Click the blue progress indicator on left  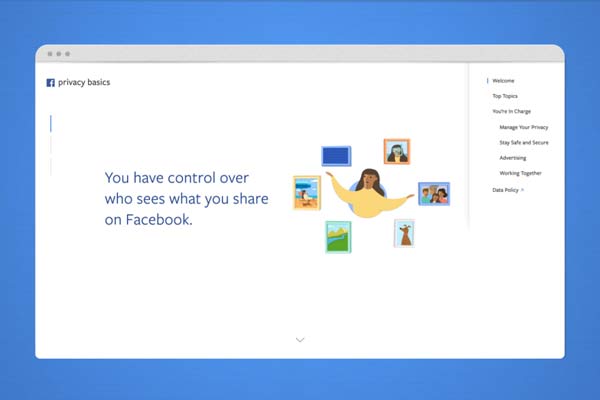tap(51, 124)
